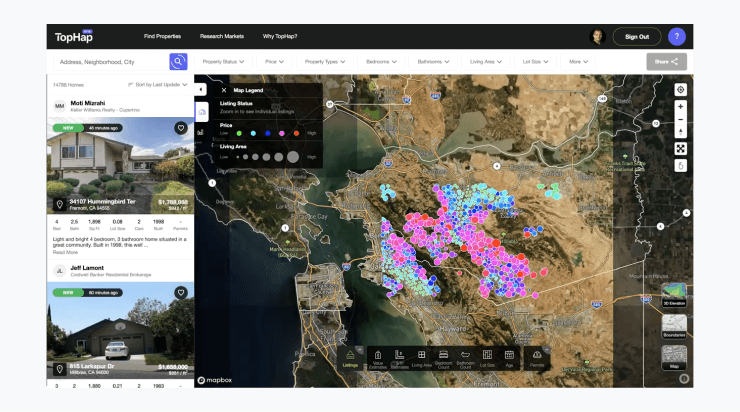Open the map info icon
Viewport: 740px width, 412px height.
683,378
